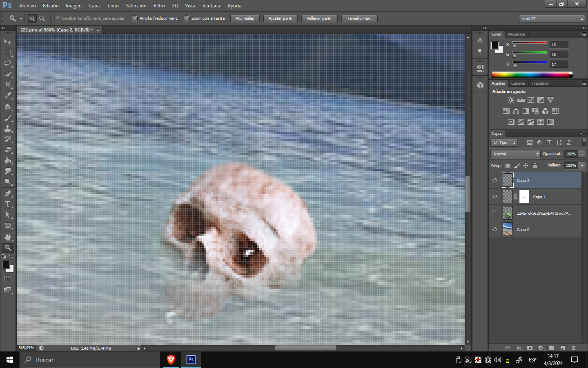
Task: Select the Eraser tool
Action: click(x=8, y=150)
